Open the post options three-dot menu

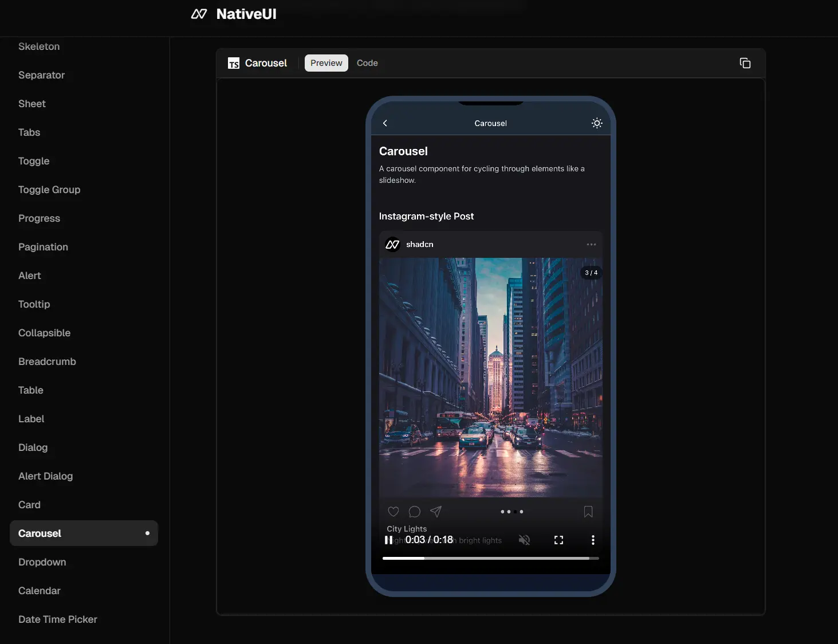[591, 245]
